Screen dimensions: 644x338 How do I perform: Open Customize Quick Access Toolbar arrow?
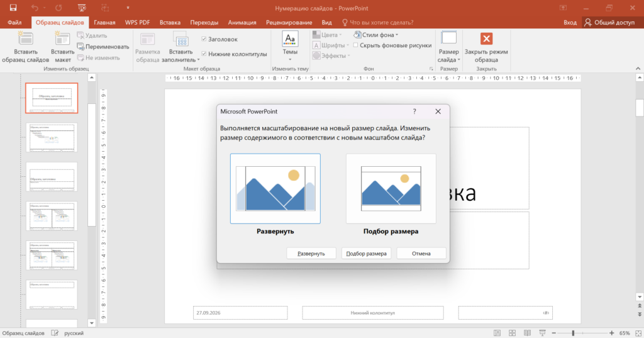(128, 8)
